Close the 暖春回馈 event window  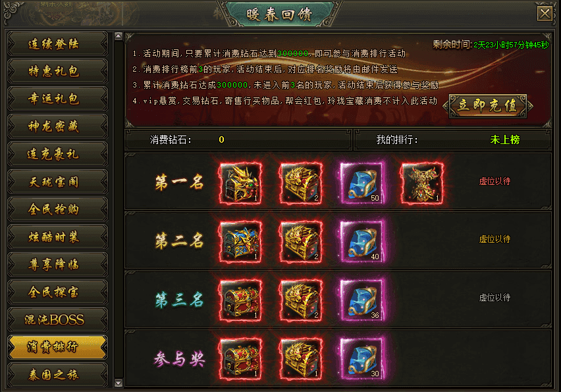point(545,14)
